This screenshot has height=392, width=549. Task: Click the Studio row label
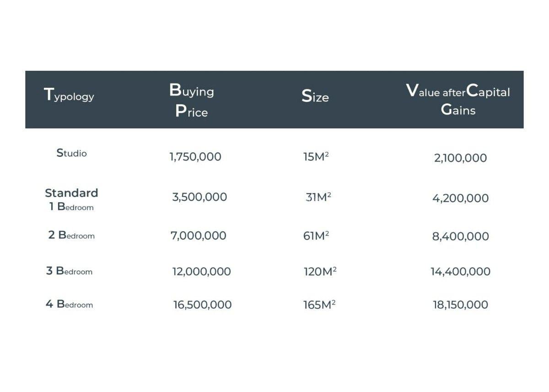point(71,153)
